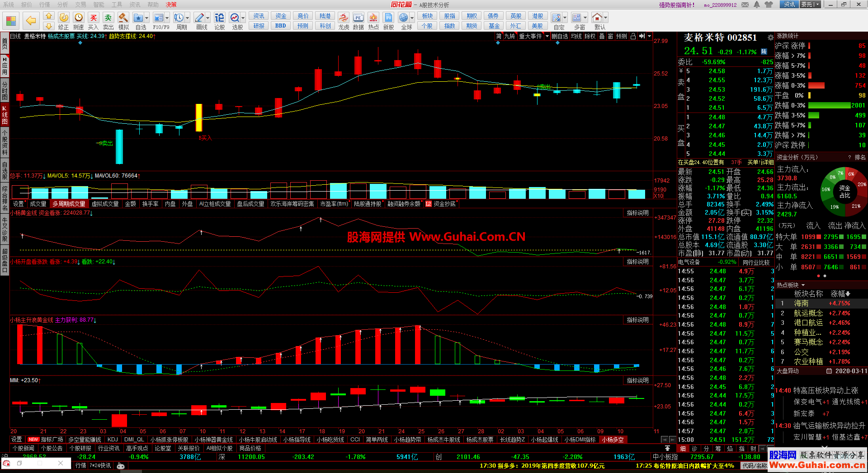
Task: Click the up arrow toolbar icon
Action: pos(49,16)
